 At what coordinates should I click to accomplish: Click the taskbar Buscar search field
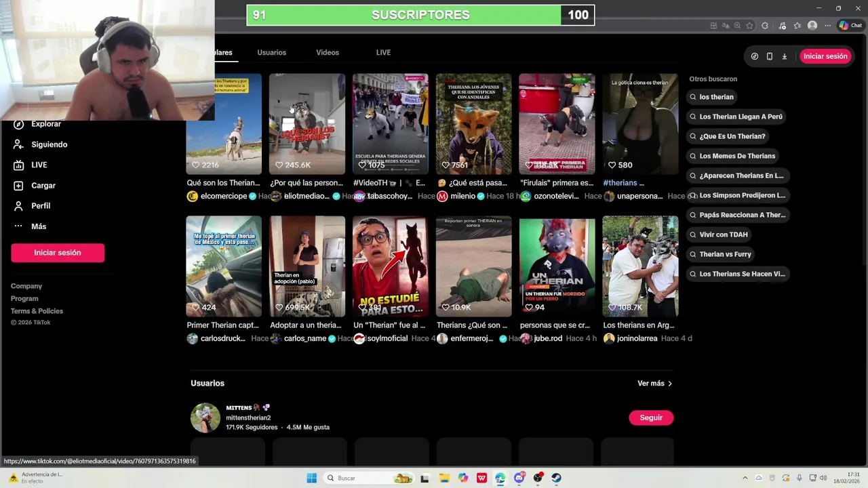click(370, 478)
